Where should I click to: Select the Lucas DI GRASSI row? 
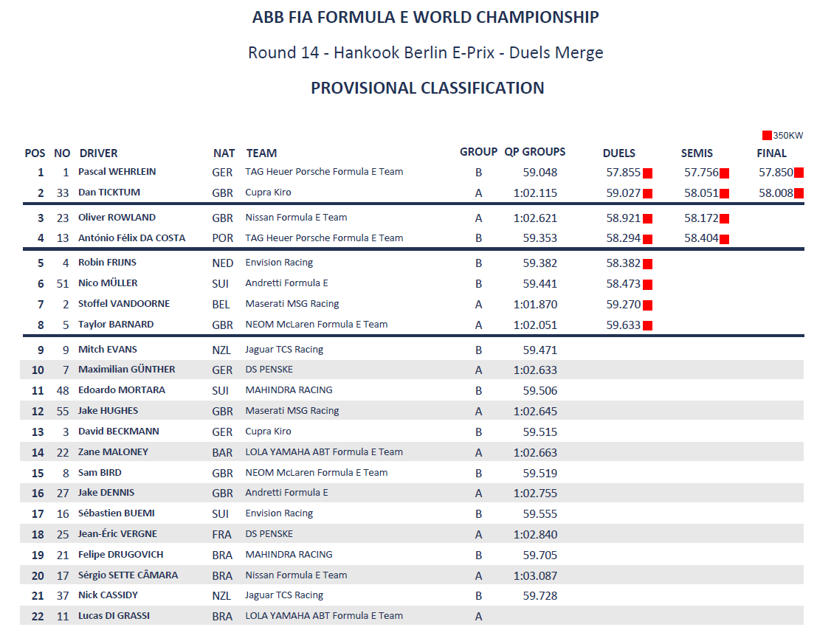click(412, 616)
